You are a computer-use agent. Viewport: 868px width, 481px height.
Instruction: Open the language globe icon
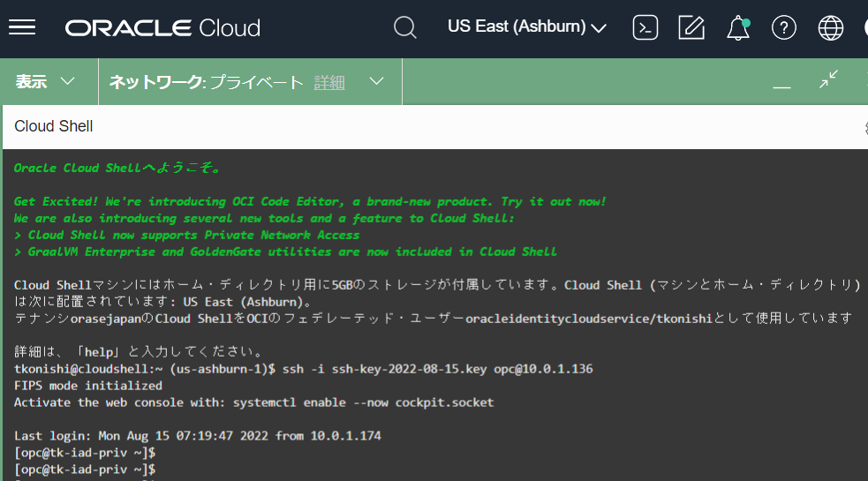[x=830, y=27]
